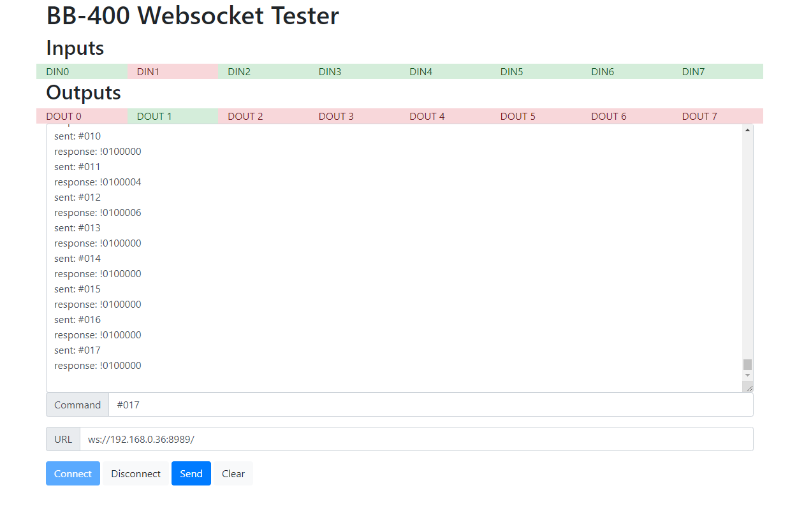Toggle the DOUT 1 output cell
790x532 pixels.
[x=173, y=116]
